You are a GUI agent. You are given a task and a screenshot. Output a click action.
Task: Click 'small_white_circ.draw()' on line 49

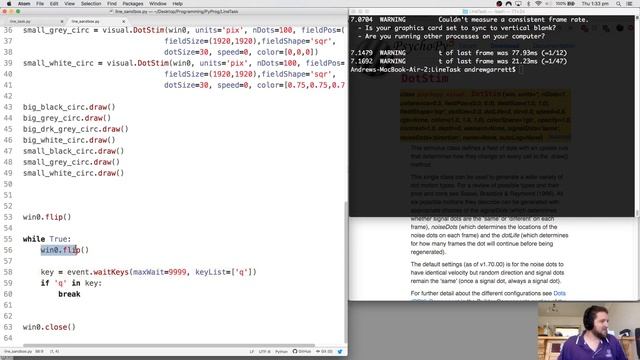pyautogui.click(x=73, y=173)
